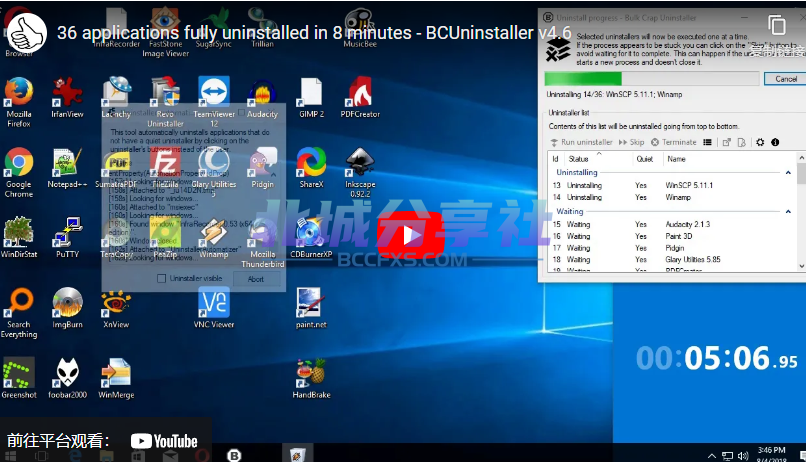Select the Paint 3D row
The width and height of the screenshot is (806, 462).
click(673, 236)
